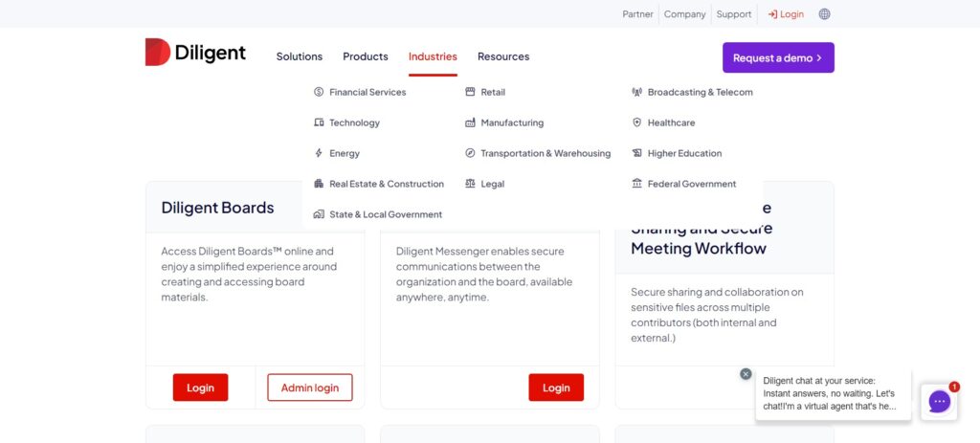
Task: Dismiss the chat popup with X icon
Action: click(x=746, y=374)
